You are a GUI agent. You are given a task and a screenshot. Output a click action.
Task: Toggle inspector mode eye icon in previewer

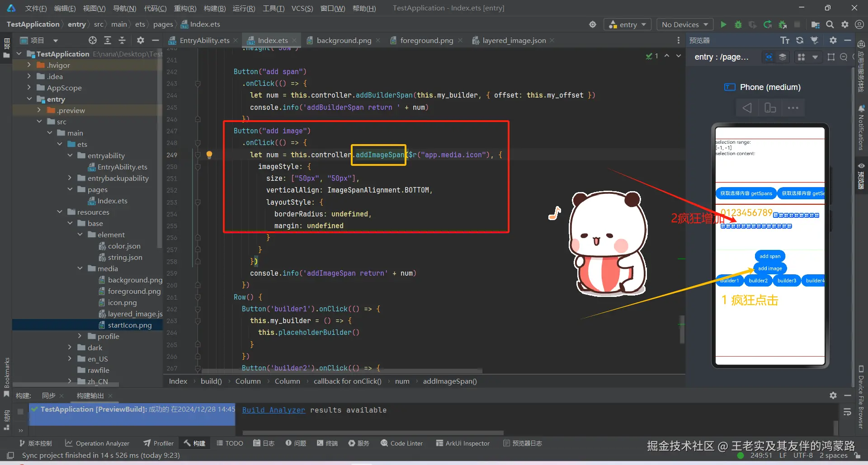point(768,57)
